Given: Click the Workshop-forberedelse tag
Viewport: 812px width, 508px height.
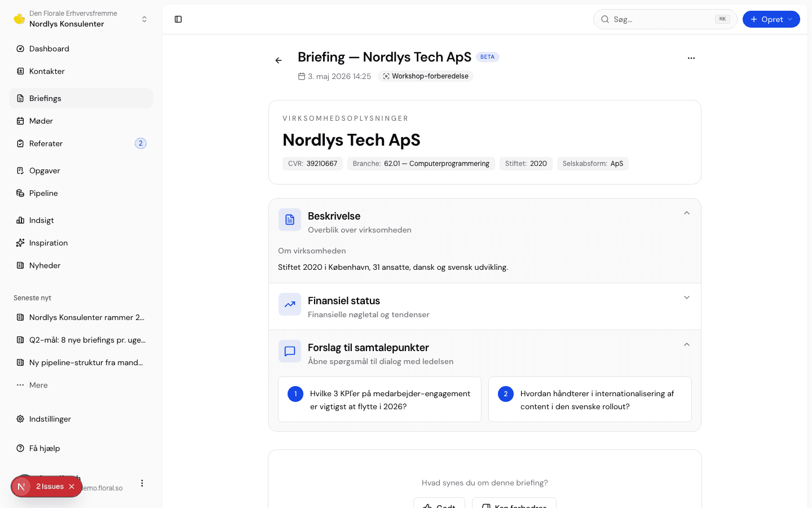Looking at the screenshot, I should click(x=425, y=76).
